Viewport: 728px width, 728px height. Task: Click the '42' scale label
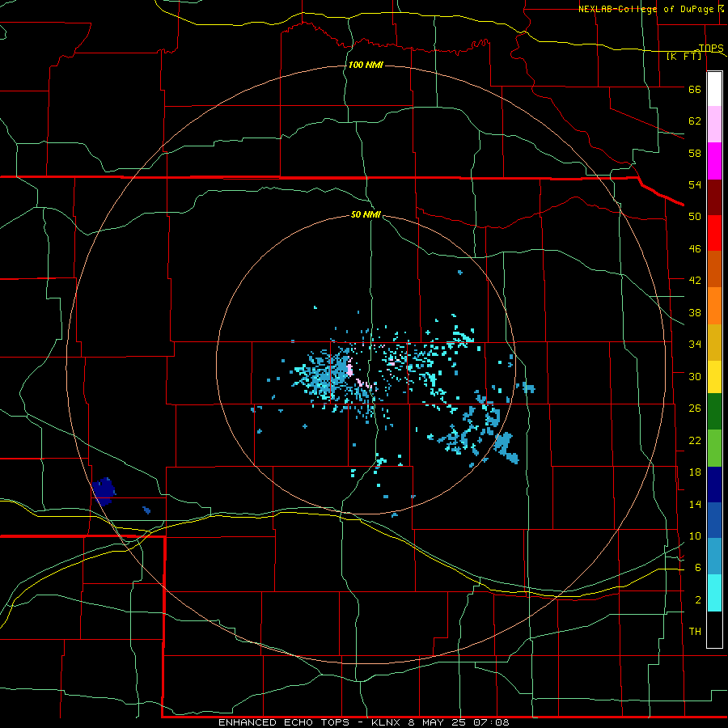[695, 281]
